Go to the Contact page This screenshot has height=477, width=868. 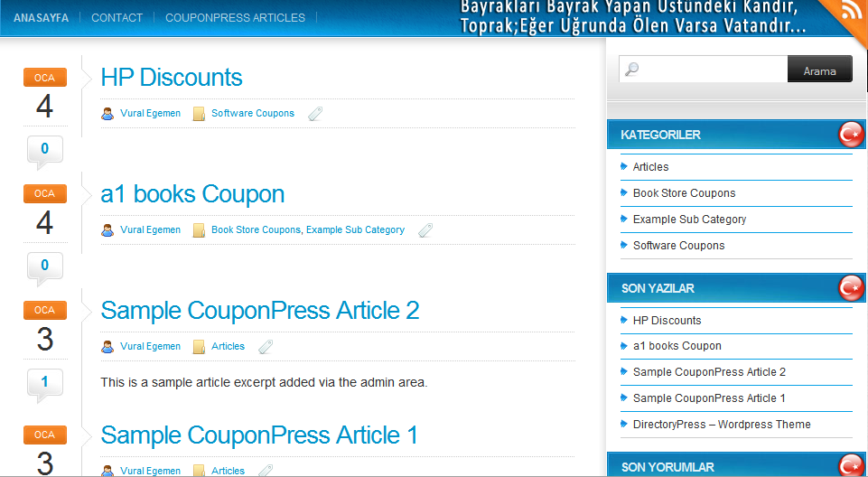click(117, 18)
